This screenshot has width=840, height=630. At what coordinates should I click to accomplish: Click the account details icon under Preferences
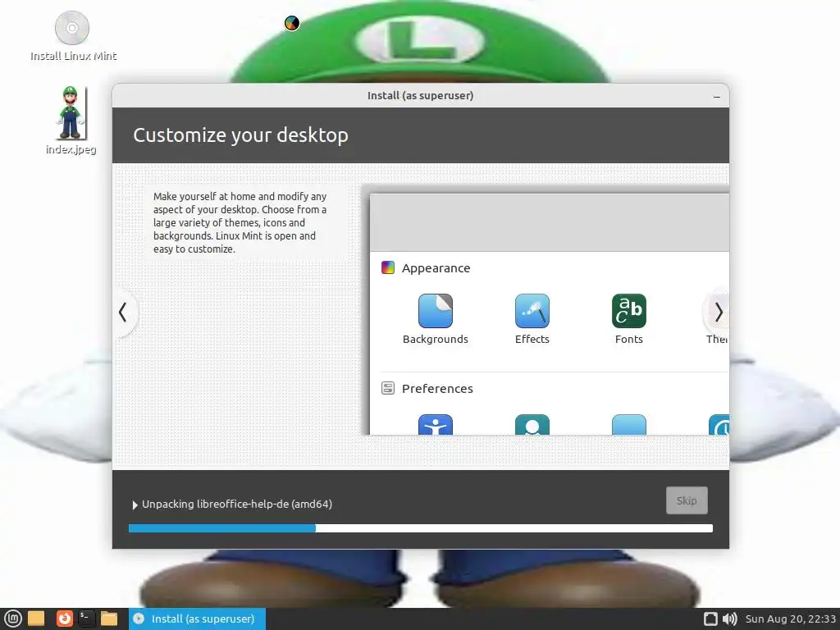point(532,424)
